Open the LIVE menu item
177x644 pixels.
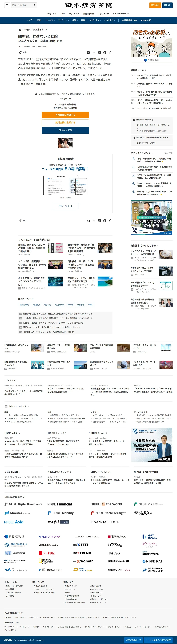pyautogui.click(x=63, y=14)
